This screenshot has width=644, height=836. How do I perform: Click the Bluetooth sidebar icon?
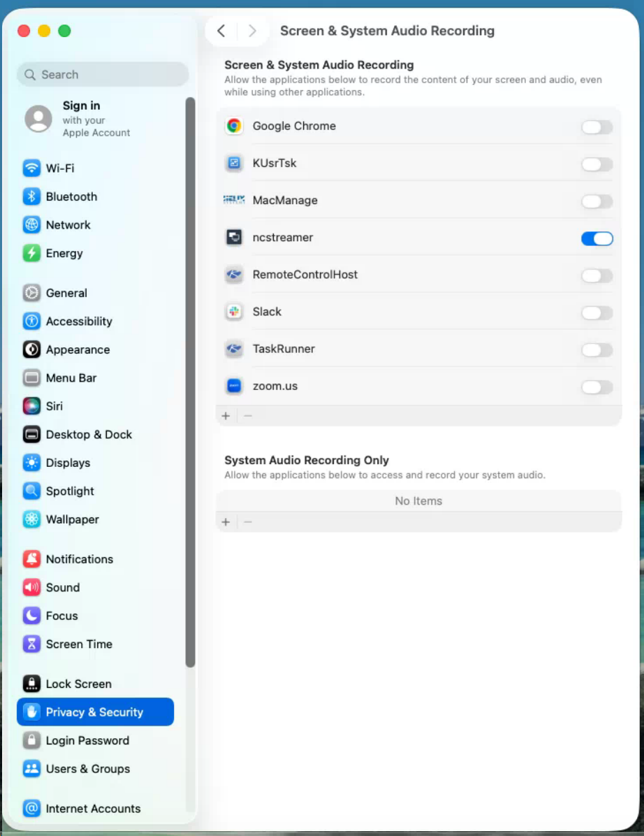(31, 196)
